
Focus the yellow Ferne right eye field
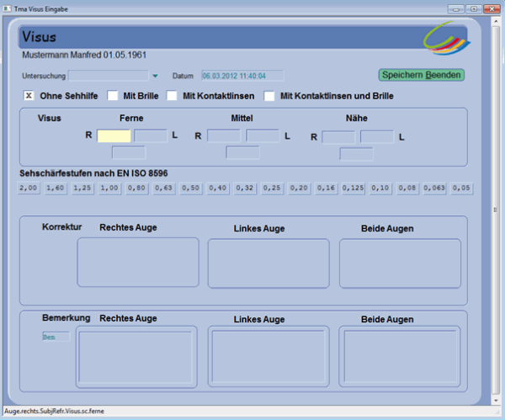point(114,136)
